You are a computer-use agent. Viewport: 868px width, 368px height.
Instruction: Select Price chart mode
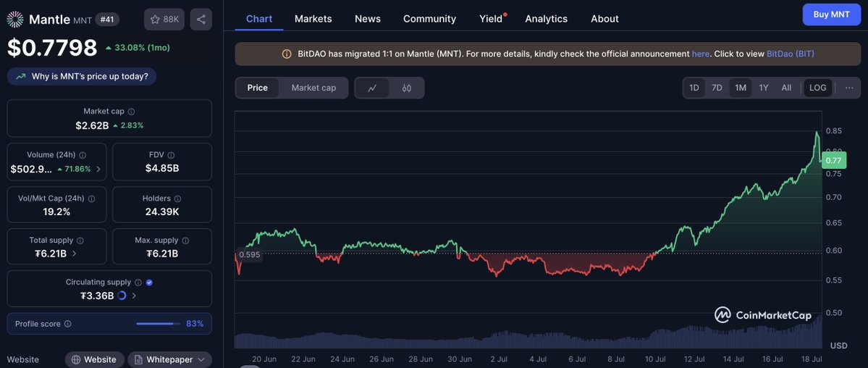(258, 88)
